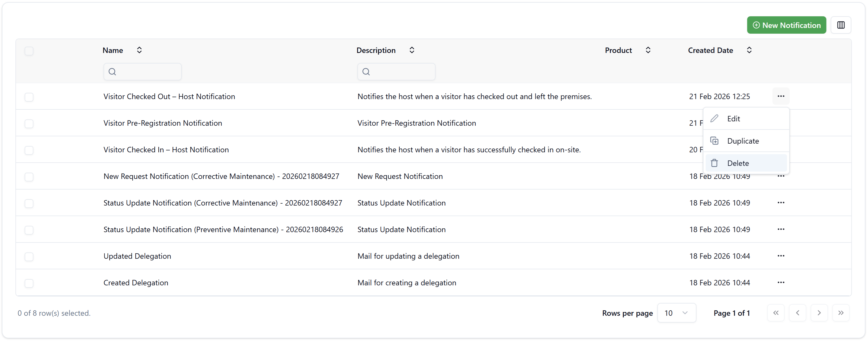Viewport: 868px width, 341px height.
Task: Sort by Description column arrows
Action: pos(412,50)
